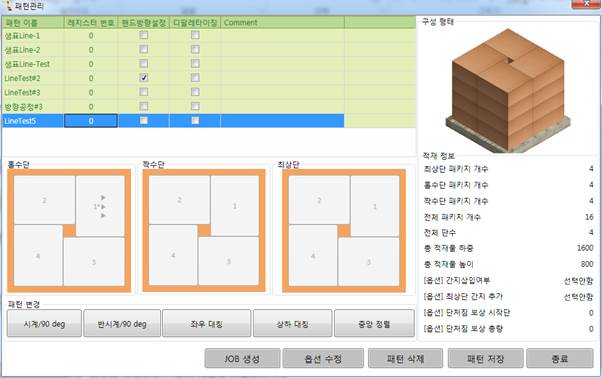The height and width of the screenshot is (378, 602).
Task: Select box 3 in 짝수단 layout
Action: [228, 261]
